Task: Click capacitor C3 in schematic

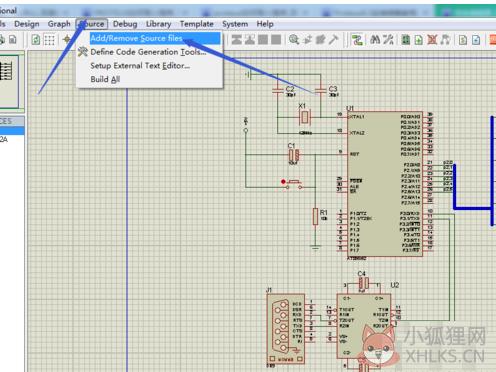Action: click(x=321, y=90)
